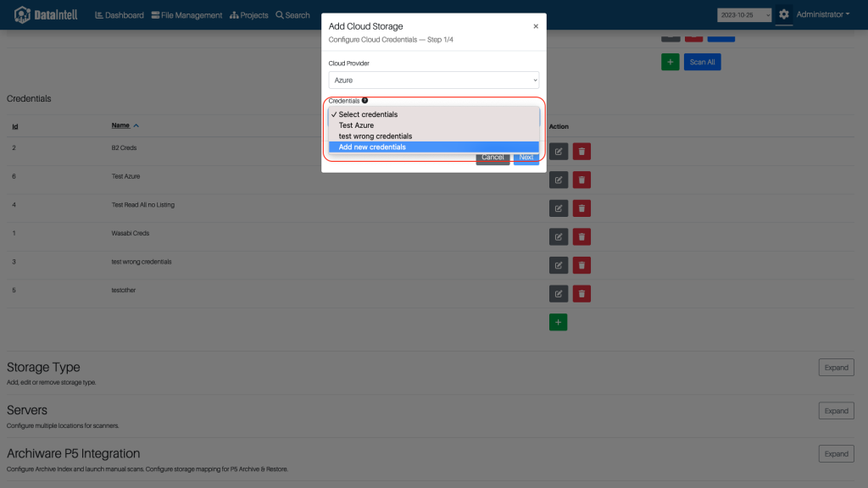Edit the testother credential
The height and width of the screenshot is (488, 868).
559,294
